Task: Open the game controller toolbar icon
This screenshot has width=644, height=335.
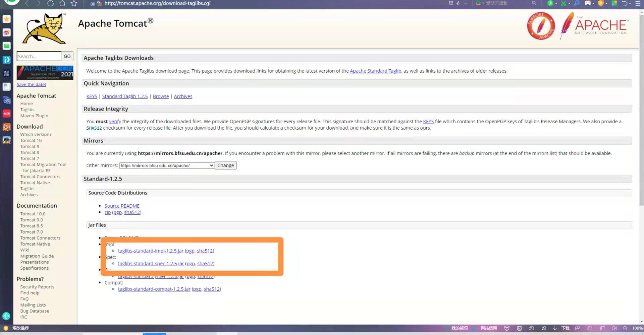Action: click(x=587, y=3)
